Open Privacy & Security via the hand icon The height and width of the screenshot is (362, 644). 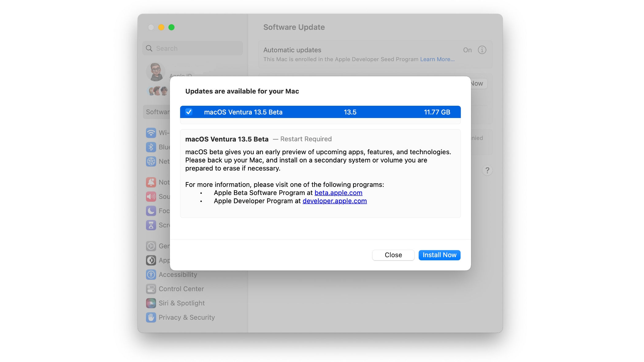pos(151,317)
